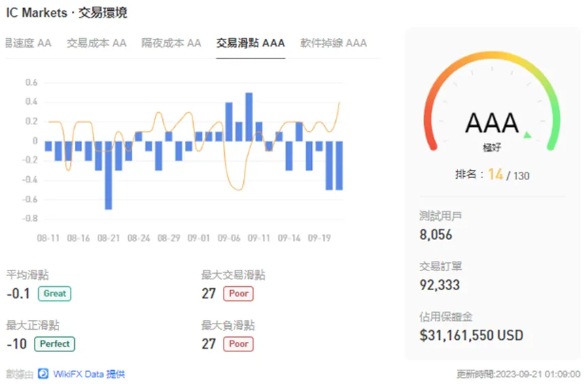Click the 最大正滑點 value -10
Screen dimensions: 588x384
[17, 344]
